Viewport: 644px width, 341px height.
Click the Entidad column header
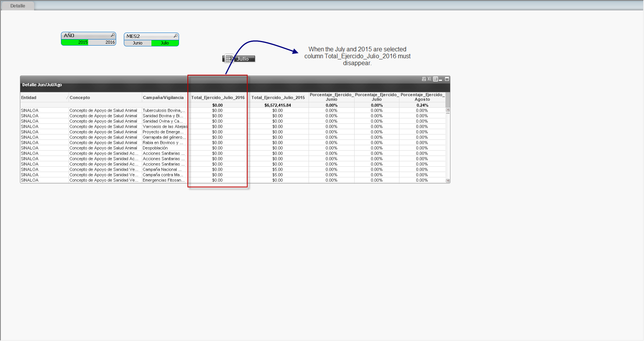tap(44, 97)
